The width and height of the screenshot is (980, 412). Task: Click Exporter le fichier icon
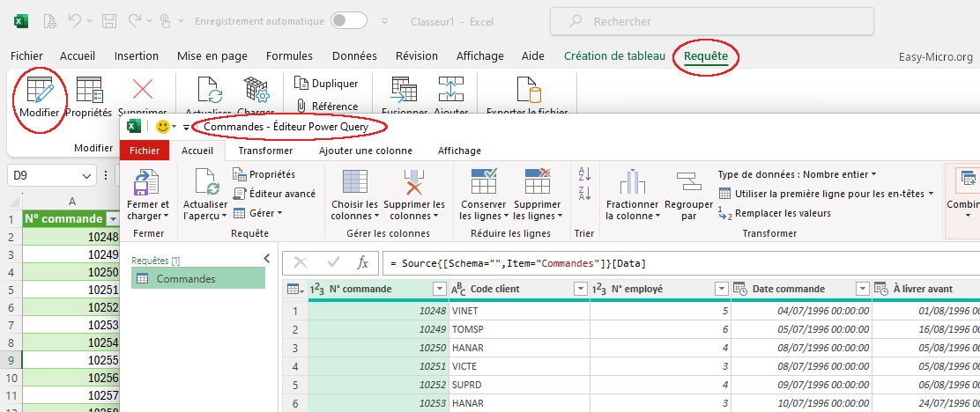pos(527,90)
